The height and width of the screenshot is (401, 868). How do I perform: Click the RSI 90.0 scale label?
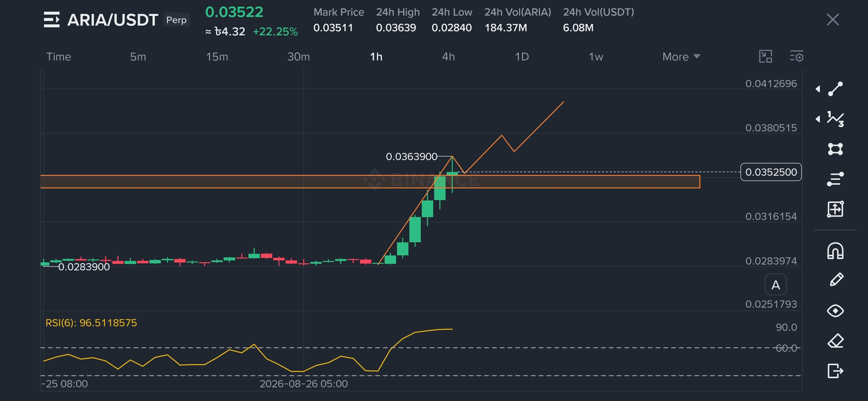[x=786, y=327]
